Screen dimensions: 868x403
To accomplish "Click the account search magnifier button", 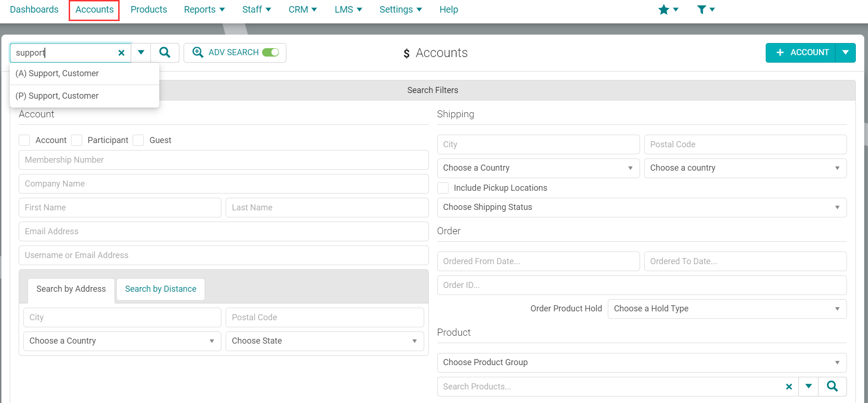I will click(165, 52).
